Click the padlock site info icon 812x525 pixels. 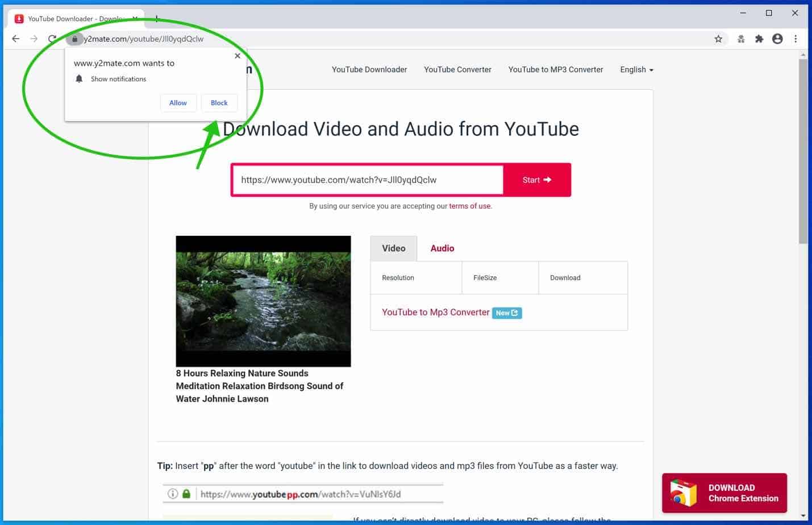point(74,39)
